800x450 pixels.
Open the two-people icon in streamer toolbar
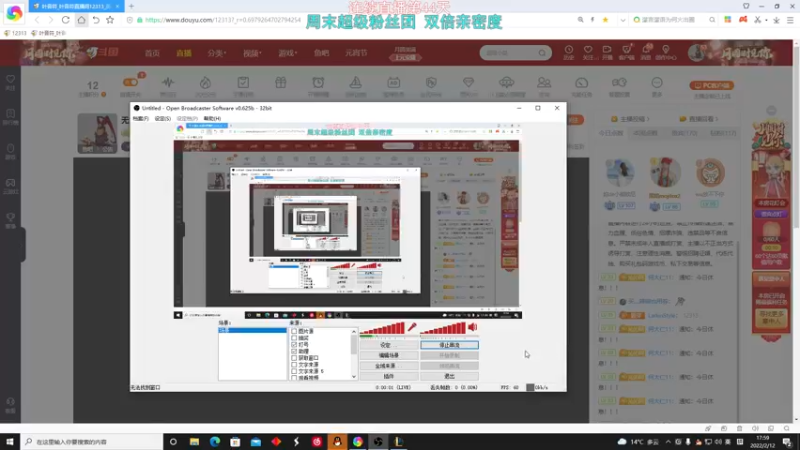[x=544, y=82]
